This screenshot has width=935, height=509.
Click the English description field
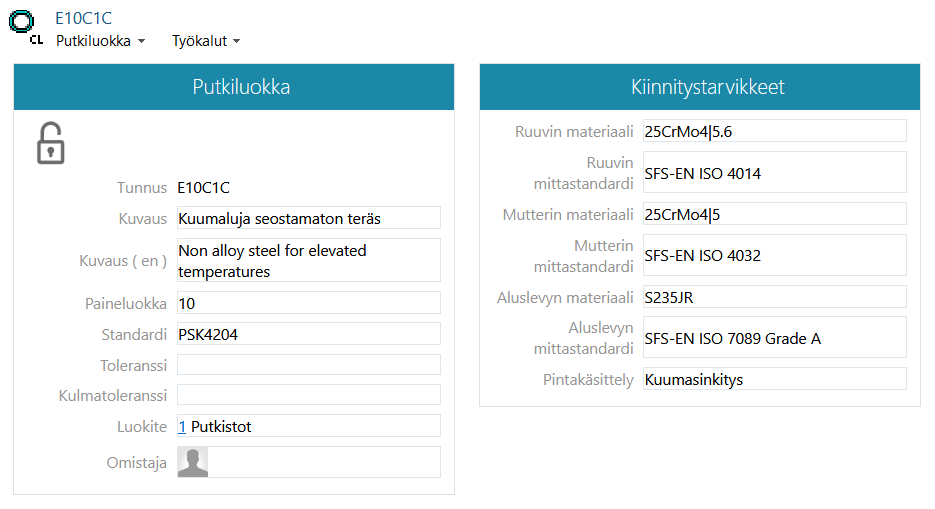308,260
